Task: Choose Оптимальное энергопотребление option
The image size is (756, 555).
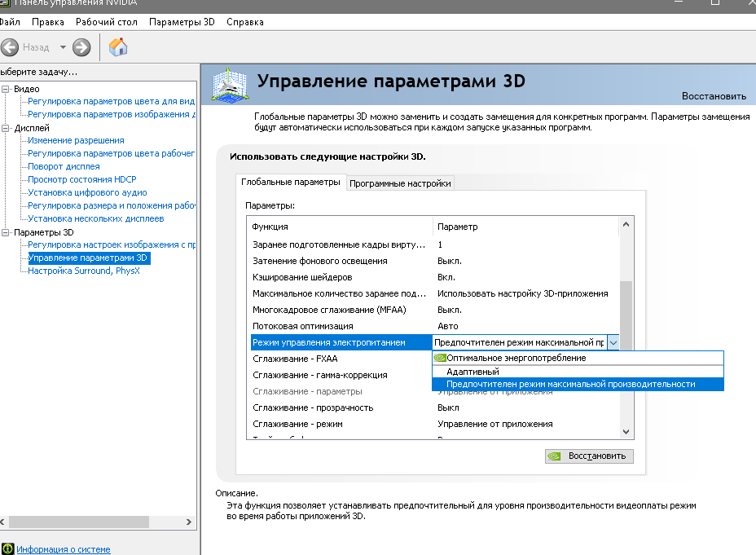Action: point(578,358)
